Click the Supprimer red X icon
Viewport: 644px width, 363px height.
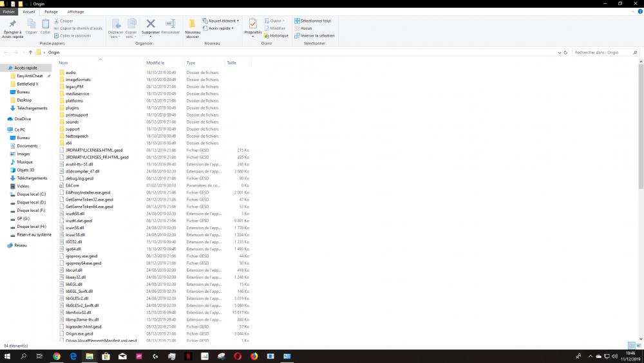click(x=151, y=24)
